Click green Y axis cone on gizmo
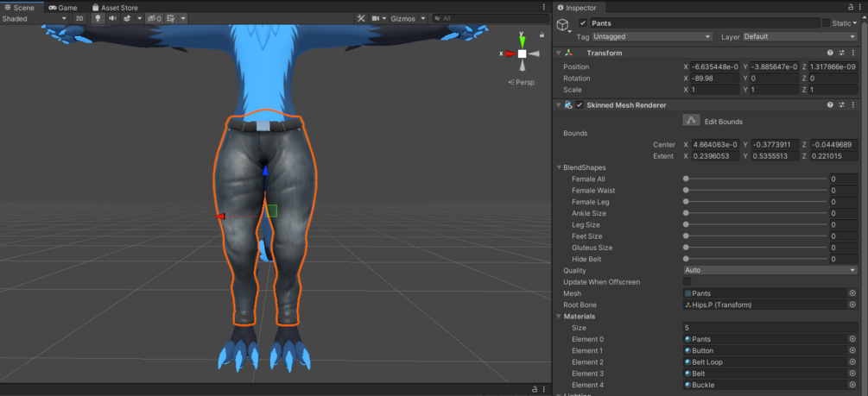This screenshot has height=396, width=868. [x=522, y=41]
